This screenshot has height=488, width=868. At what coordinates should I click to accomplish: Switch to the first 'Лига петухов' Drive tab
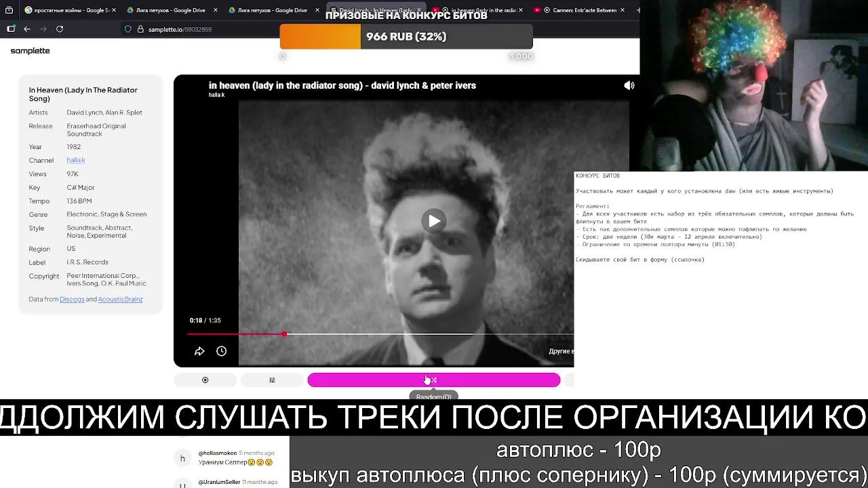(171, 10)
